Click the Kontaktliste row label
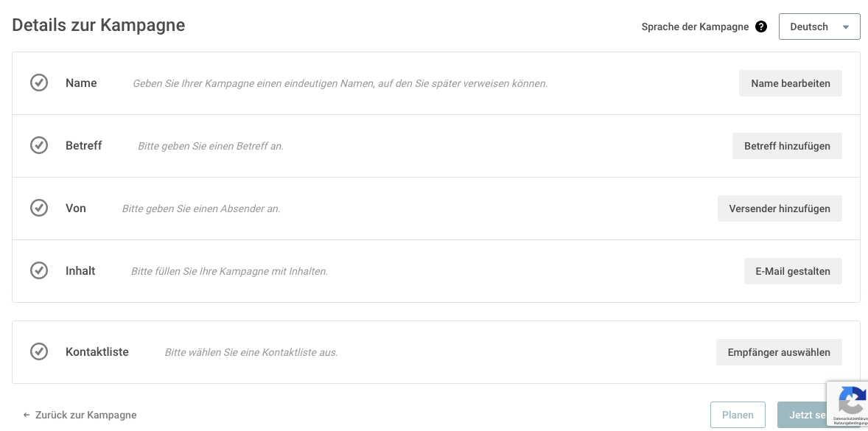The height and width of the screenshot is (431, 868). (97, 351)
